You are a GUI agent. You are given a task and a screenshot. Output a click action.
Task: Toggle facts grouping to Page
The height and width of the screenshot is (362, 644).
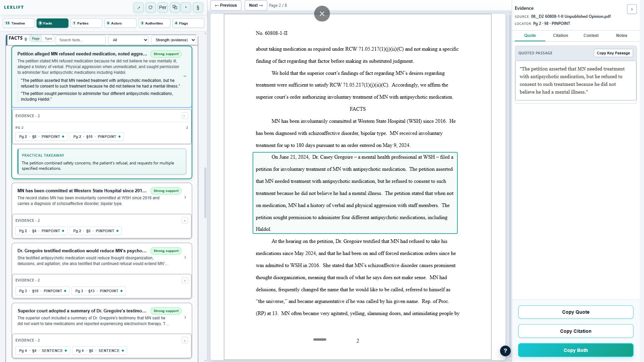tap(36, 39)
